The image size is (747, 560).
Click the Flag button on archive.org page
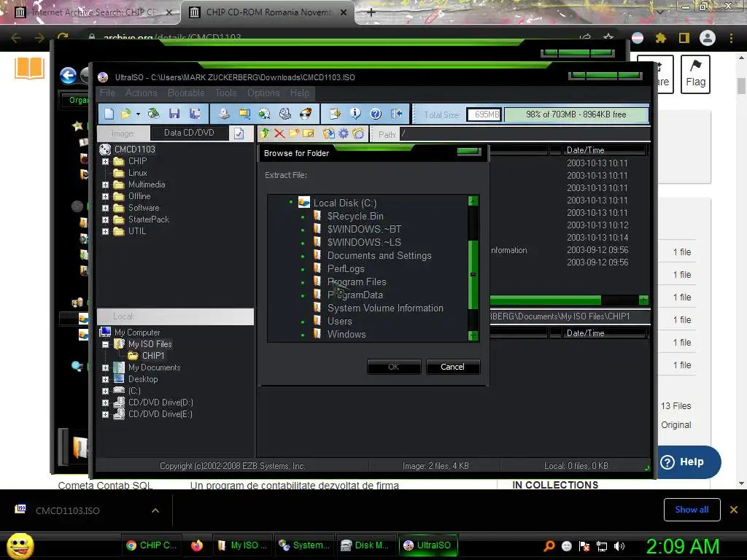tap(695, 74)
